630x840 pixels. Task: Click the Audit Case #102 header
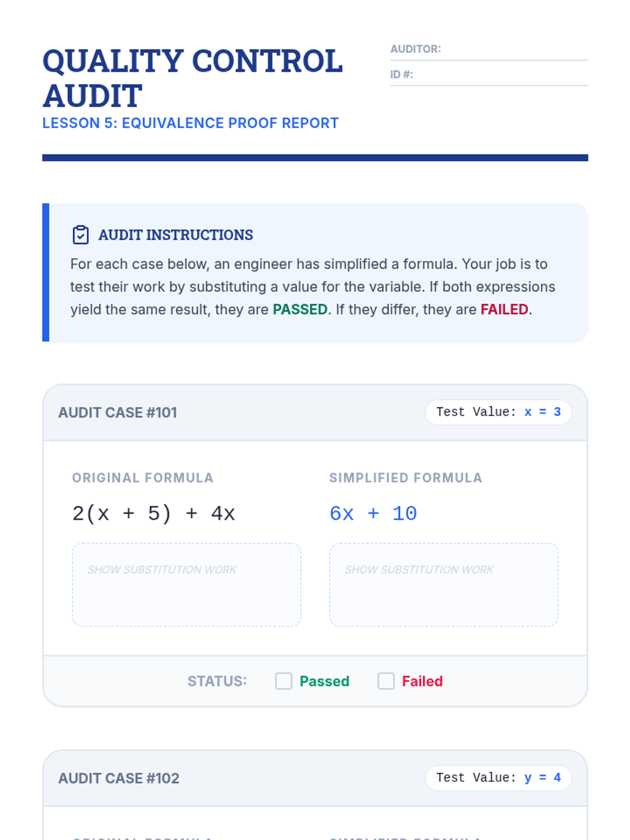pos(119,778)
